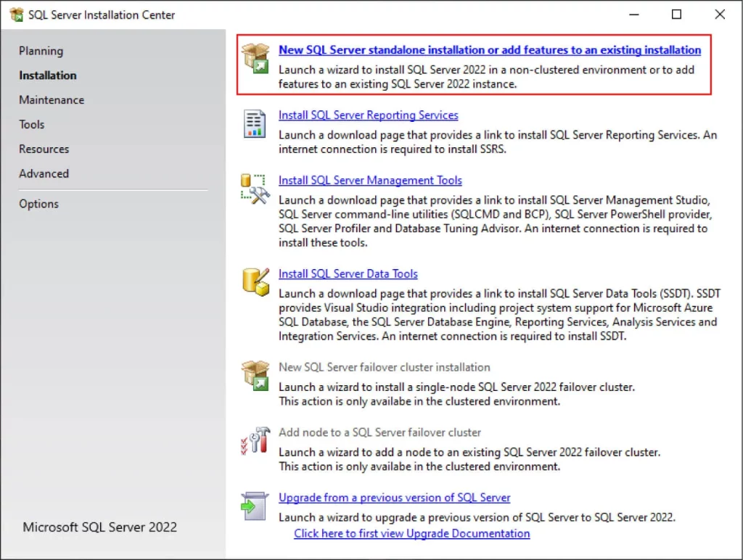View the Upgrade Documentation link
The height and width of the screenshot is (560, 743).
411,533
